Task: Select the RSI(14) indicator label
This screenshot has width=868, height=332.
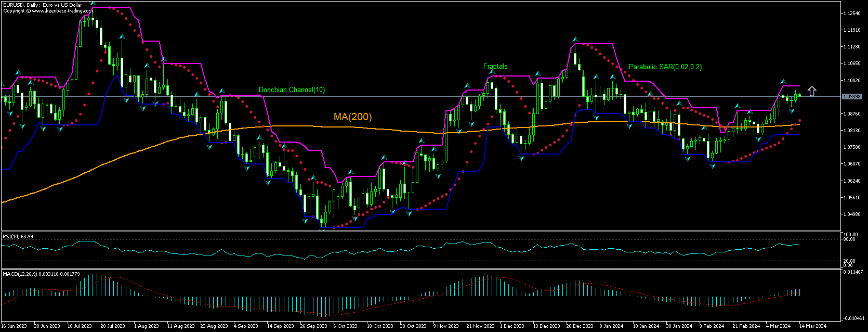Action: [18, 237]
